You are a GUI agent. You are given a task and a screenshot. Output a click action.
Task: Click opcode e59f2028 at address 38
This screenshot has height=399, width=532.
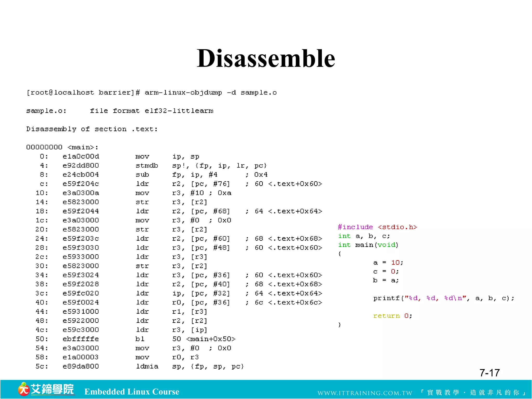[81, 284]
